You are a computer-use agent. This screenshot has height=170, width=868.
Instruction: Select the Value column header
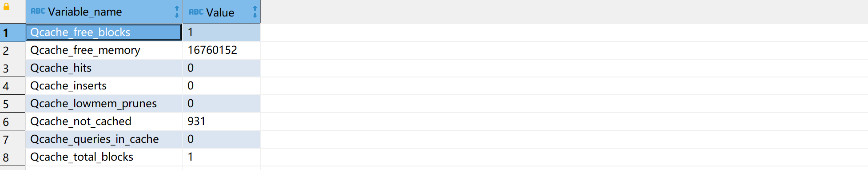222,12
